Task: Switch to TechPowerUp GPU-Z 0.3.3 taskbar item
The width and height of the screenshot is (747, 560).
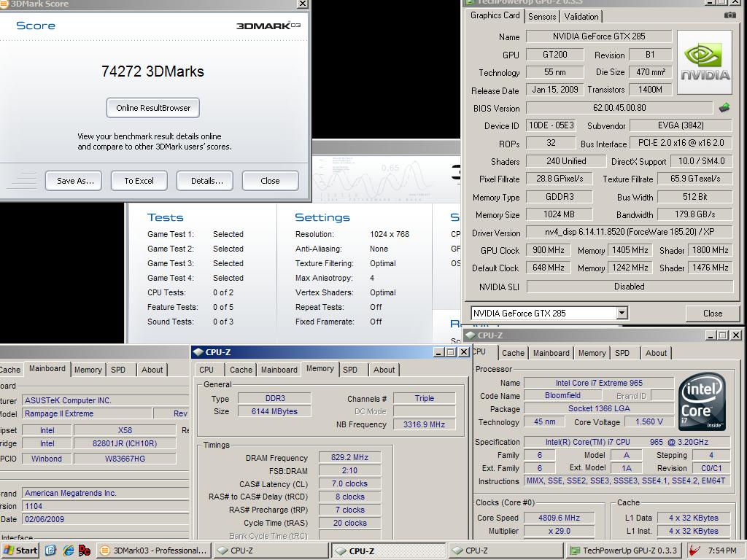Action: pyautogui.click(x=624, y=551)
